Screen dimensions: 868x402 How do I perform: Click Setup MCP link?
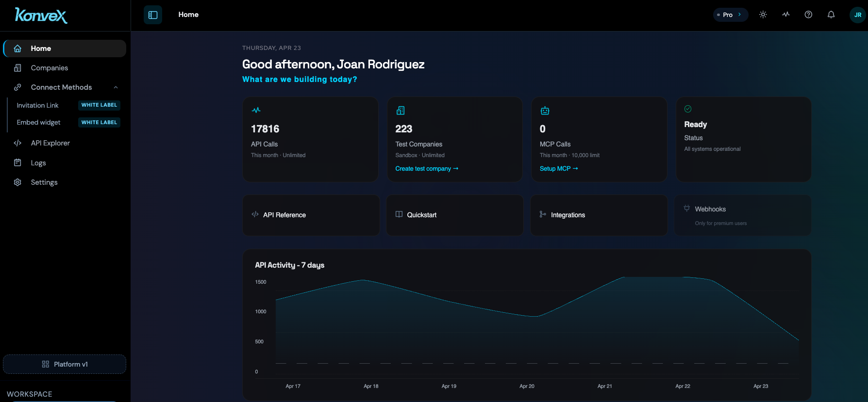[559, 169]
